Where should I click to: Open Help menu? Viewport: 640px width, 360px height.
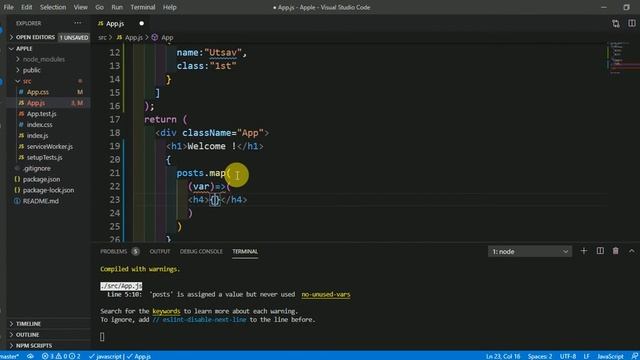169,7
